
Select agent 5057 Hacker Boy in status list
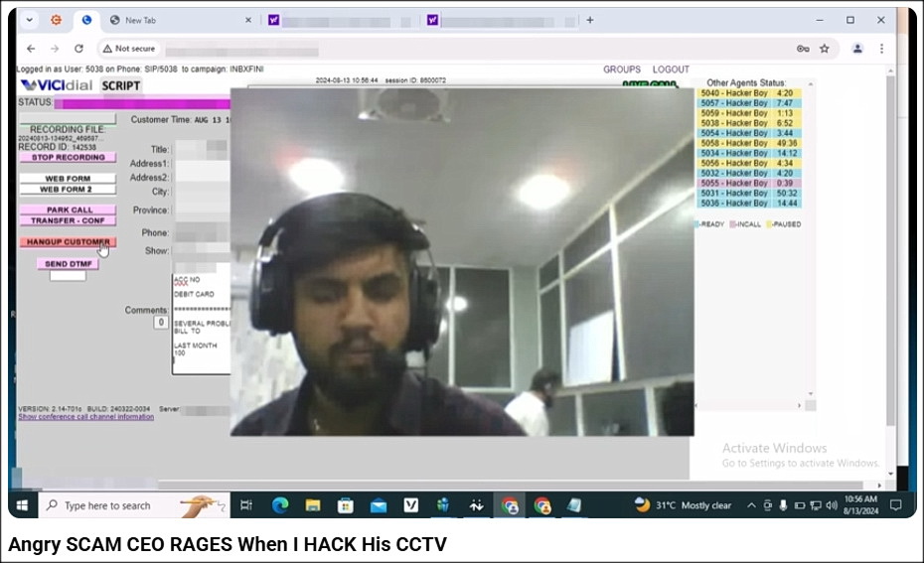point(748,103)
